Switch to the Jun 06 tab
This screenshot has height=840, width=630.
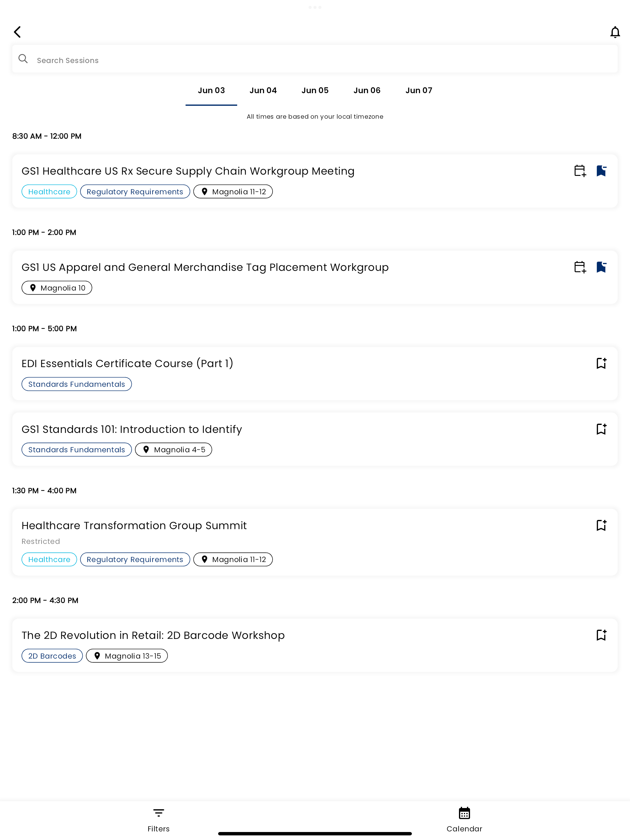point(367,90)
